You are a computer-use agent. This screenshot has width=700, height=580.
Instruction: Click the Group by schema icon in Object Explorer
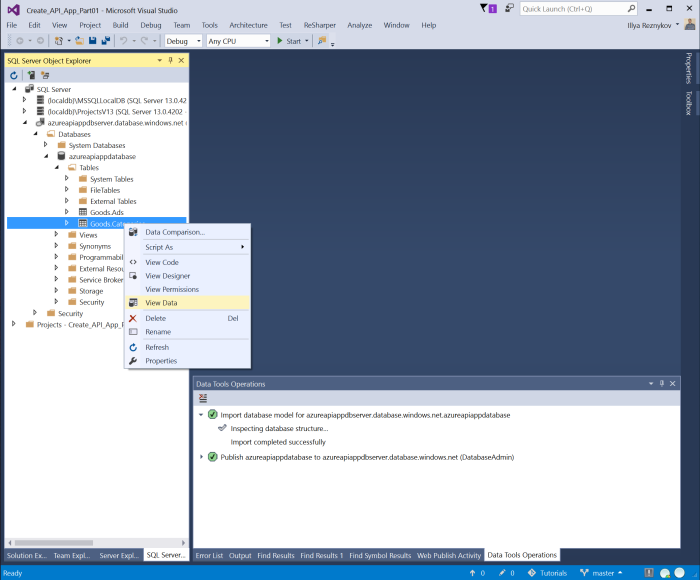pos(45,75)
